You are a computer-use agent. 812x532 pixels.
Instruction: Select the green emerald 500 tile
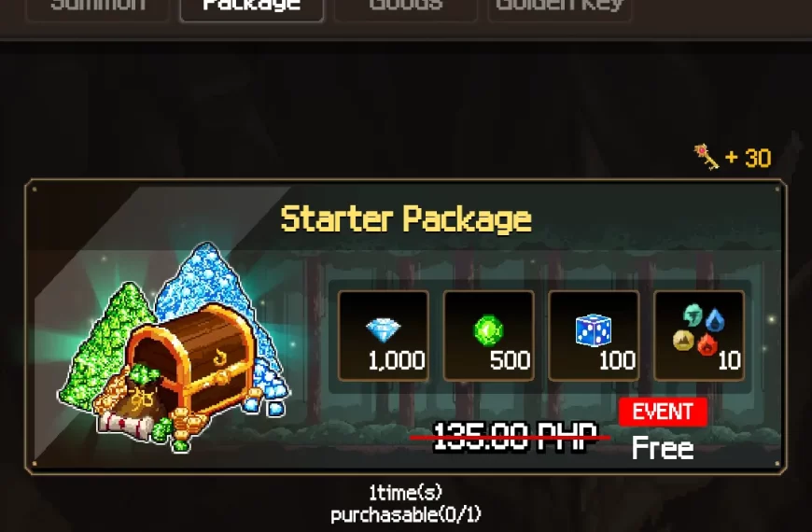point(489,336)
